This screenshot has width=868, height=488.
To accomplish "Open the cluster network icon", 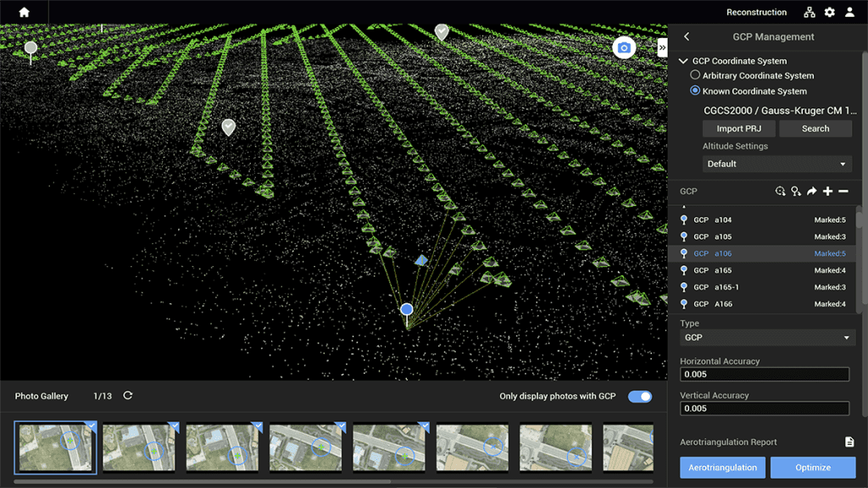I will pyautogui.click(x=810, y=13).
